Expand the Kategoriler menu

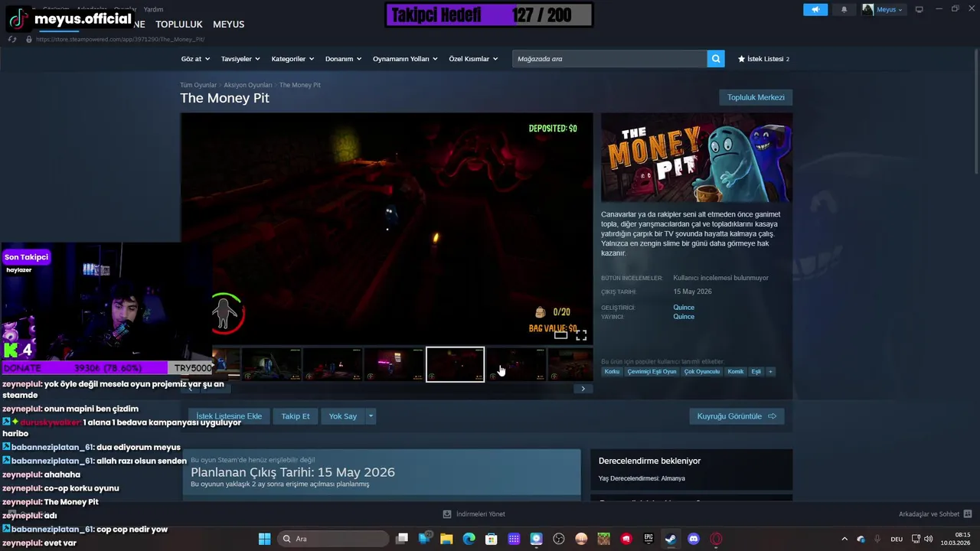292,59
